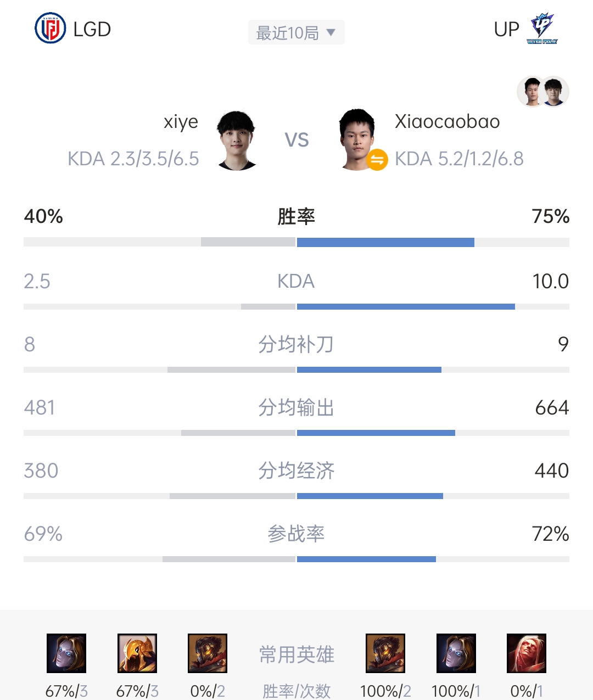
Task: Select Xiaocaobao's hero icon with 100%/2
Action: tap(385, 653)
